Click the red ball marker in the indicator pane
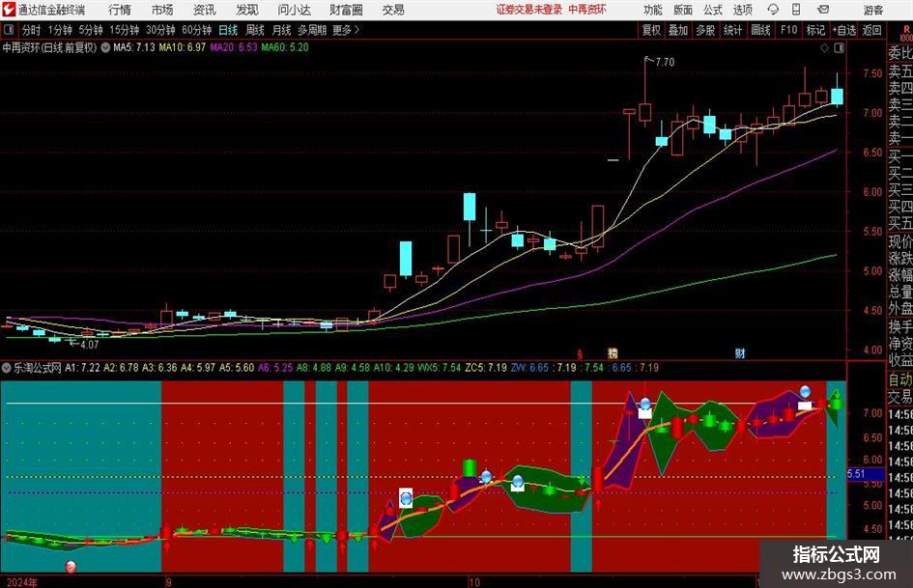This screenshot has height=588, width=913. point(71,566)
